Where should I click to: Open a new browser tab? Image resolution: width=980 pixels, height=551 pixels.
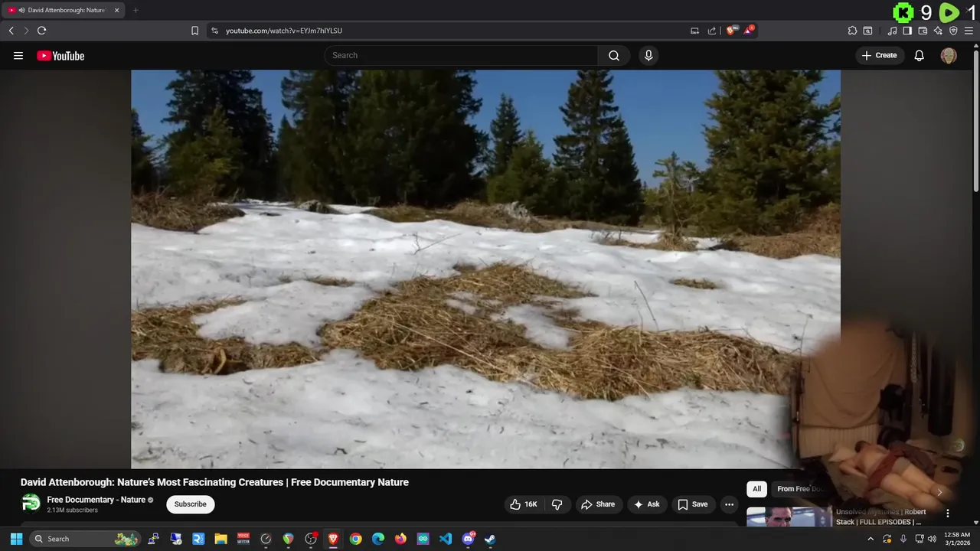136,10
